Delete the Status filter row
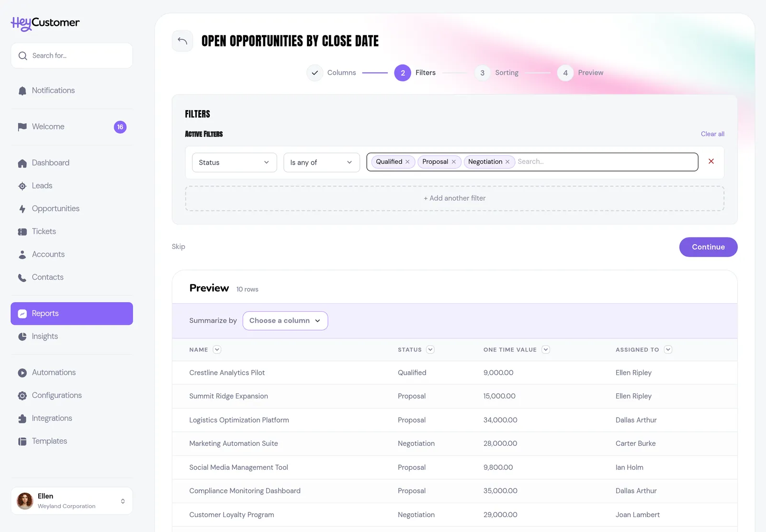Image resolution: width=766 pixels, height=532 pixels. coord(711,161)
